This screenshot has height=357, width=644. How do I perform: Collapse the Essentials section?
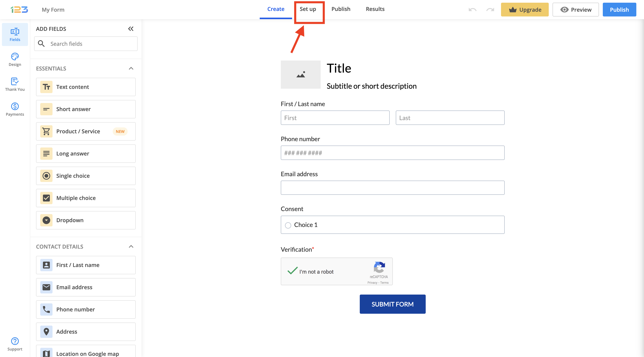click(x=131, y=68)
